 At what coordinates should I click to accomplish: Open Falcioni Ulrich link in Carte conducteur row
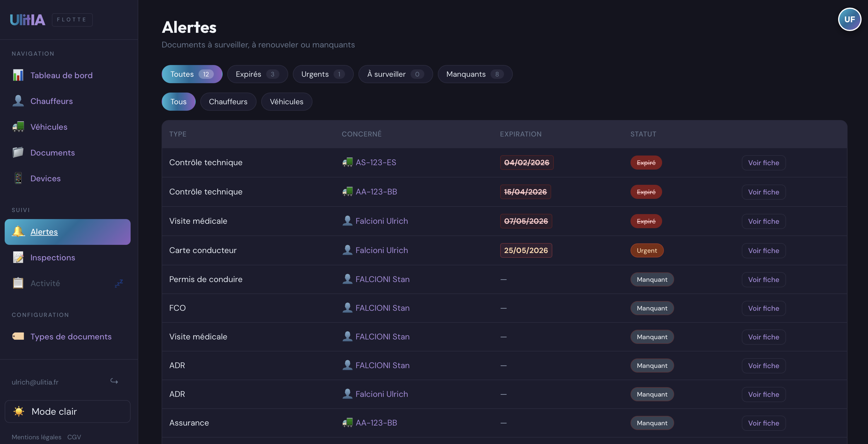point(382,250)
